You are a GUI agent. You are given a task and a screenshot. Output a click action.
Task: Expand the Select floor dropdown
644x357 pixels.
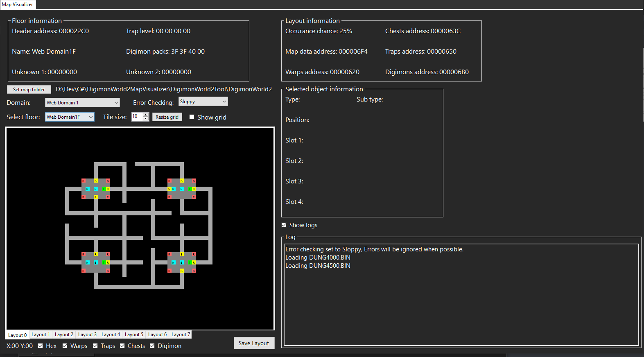click(x=70, y=117)
